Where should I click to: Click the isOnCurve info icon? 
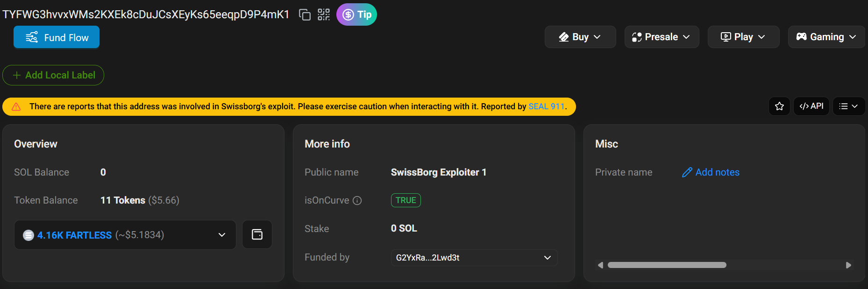[357, 200]
